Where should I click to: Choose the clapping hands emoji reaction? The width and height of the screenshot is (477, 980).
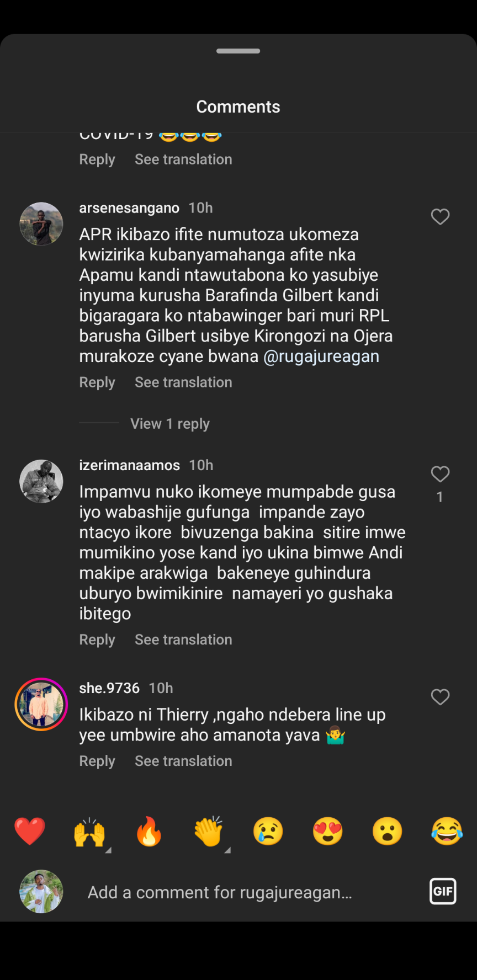click(x=209, y=831)
